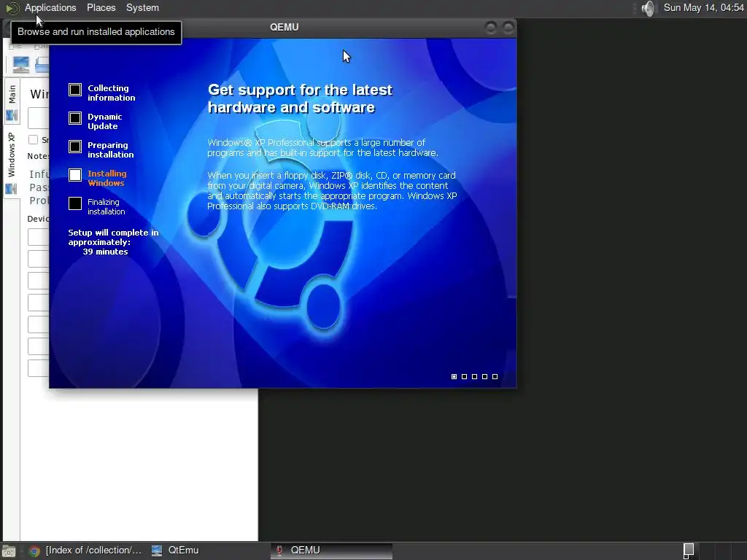Click the '39 minutes' remaining time text

(105, 252)
